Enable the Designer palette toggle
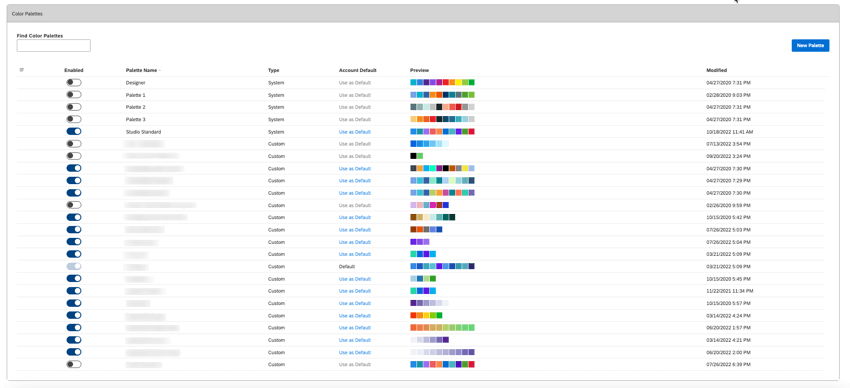The height and width of the screenshot is (388, 850). tap(74, 82)
